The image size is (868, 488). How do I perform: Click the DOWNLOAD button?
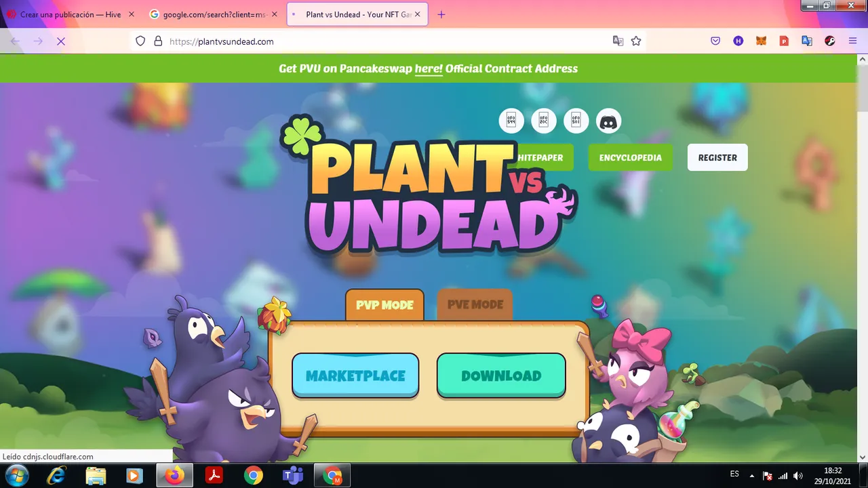pos(501,375)
